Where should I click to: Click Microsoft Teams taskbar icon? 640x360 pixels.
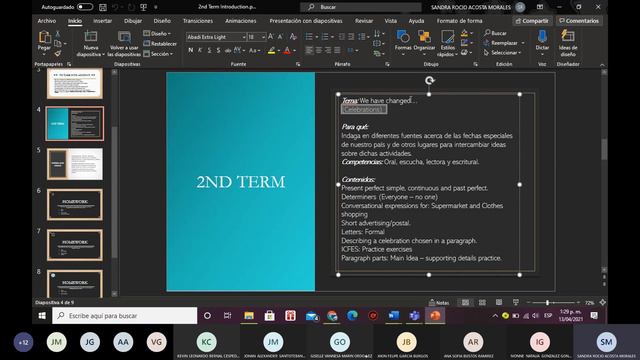414,316
